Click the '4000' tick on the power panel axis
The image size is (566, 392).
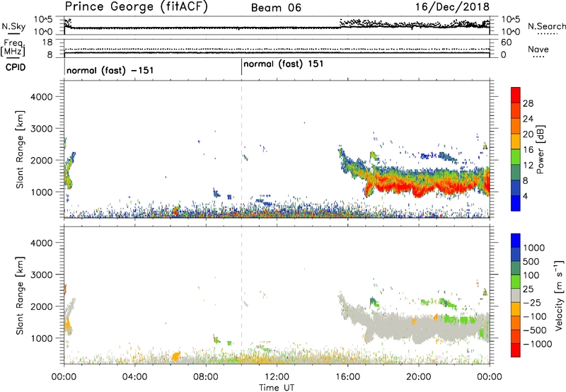[41, 97]
